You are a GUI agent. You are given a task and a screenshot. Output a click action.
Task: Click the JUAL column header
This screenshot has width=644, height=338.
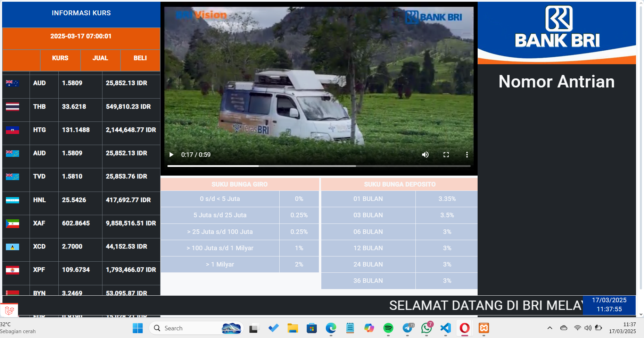100,58
